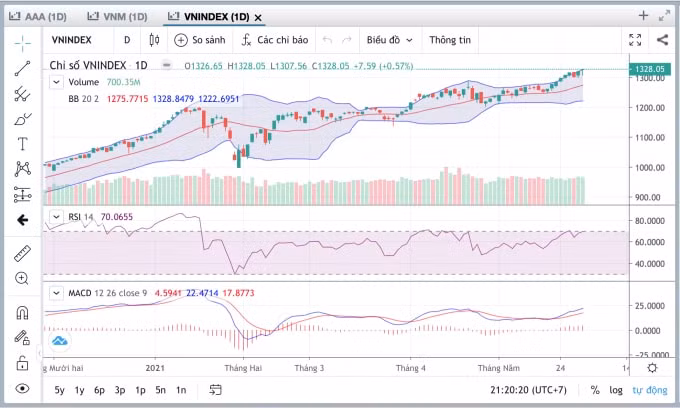Open candlestick chart style selector
The height and width of the screenshot is (408, 680).
tap(154, 40)
